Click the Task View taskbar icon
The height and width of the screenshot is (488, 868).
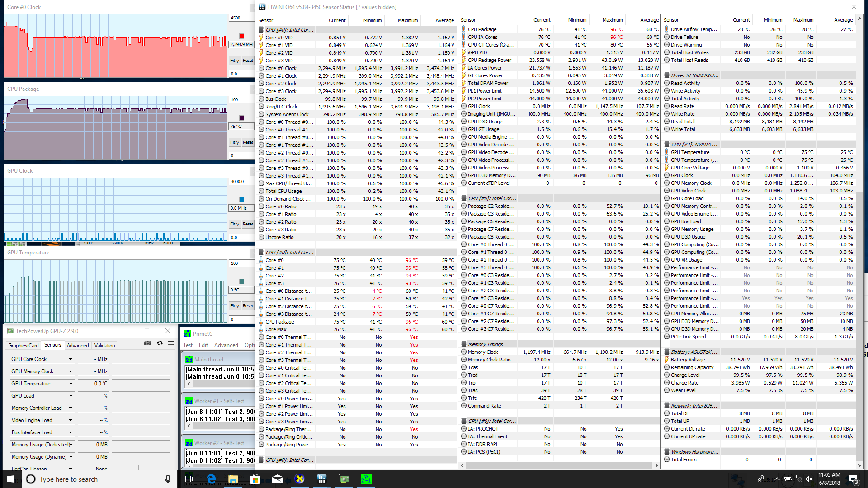point(189,479)
